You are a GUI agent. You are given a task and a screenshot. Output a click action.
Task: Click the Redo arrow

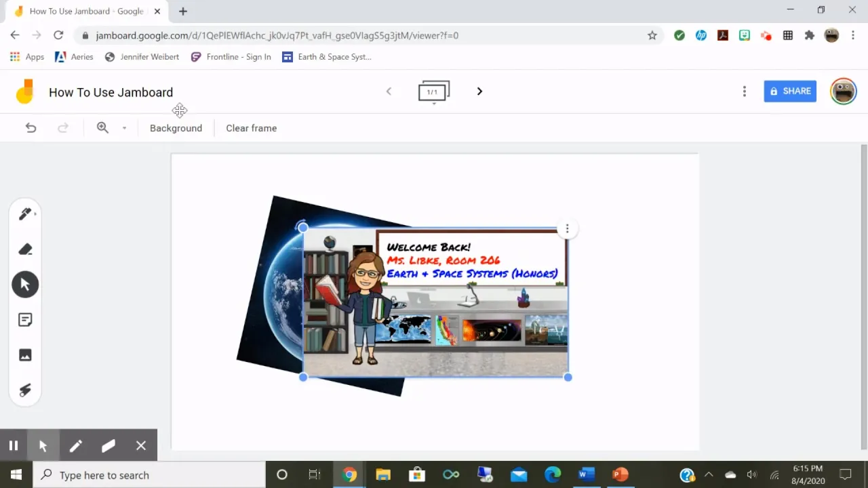[63, 128]
